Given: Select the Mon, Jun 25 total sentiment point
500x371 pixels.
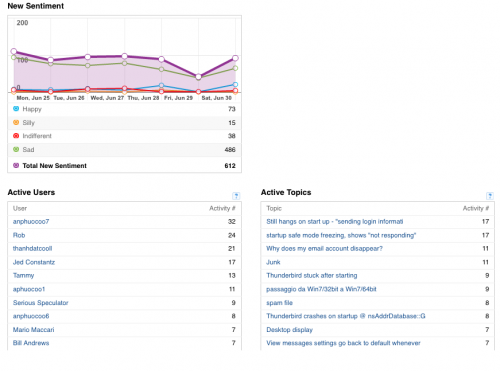Looking at the screenshot, I should tap(14, 51).
